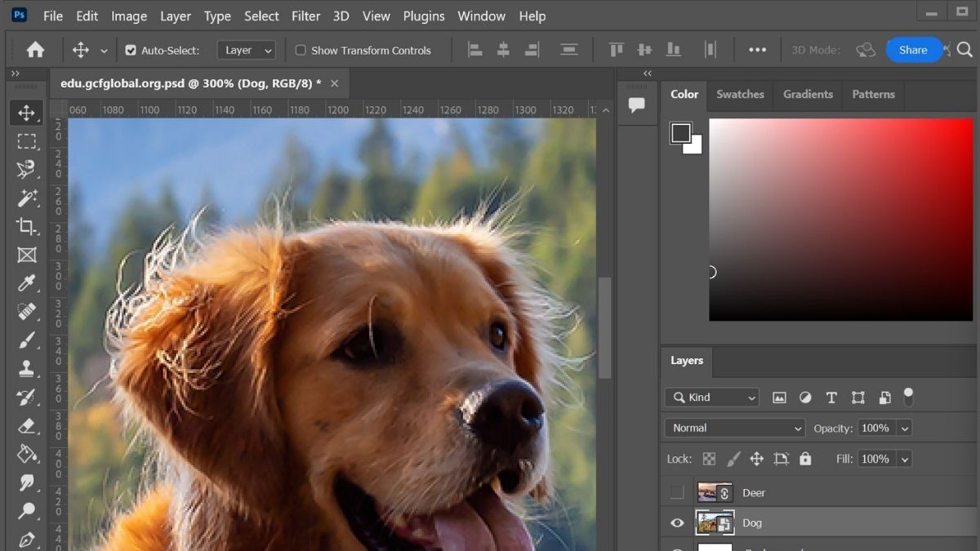Viewport: 980px width, 551px height.
Task: Select the Move tool in the toolbox
Action: point(26,113)
